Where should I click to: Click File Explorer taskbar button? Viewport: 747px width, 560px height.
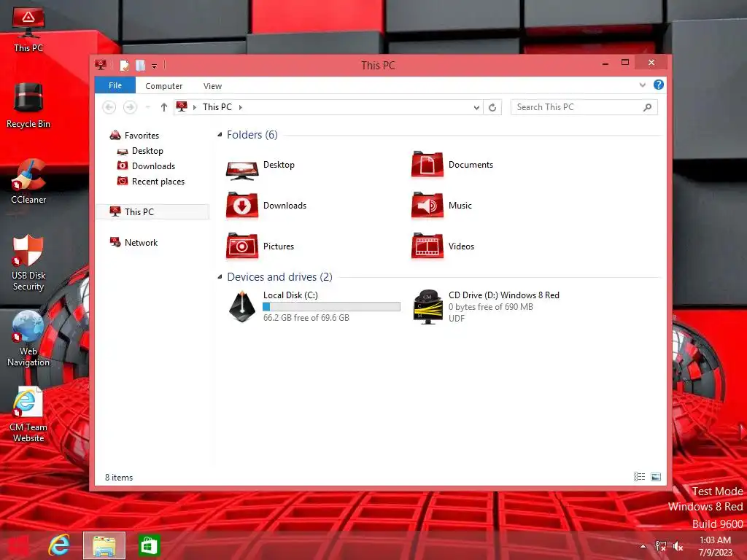click(104, 545)
